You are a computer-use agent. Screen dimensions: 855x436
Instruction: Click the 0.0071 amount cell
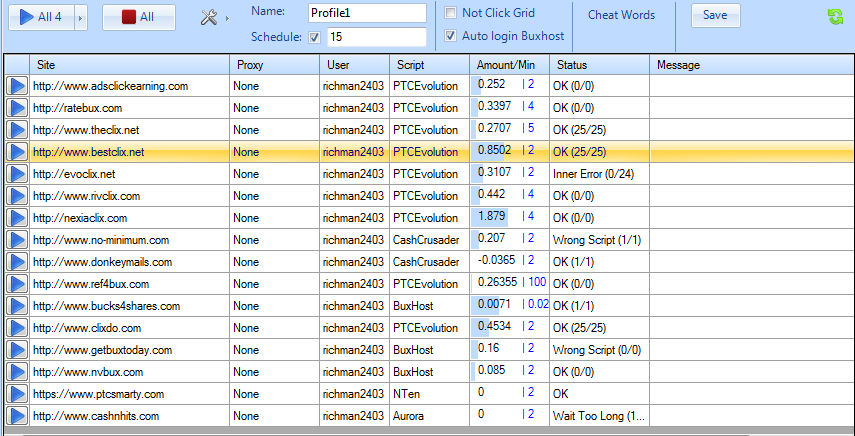click(x=509, y=306)
